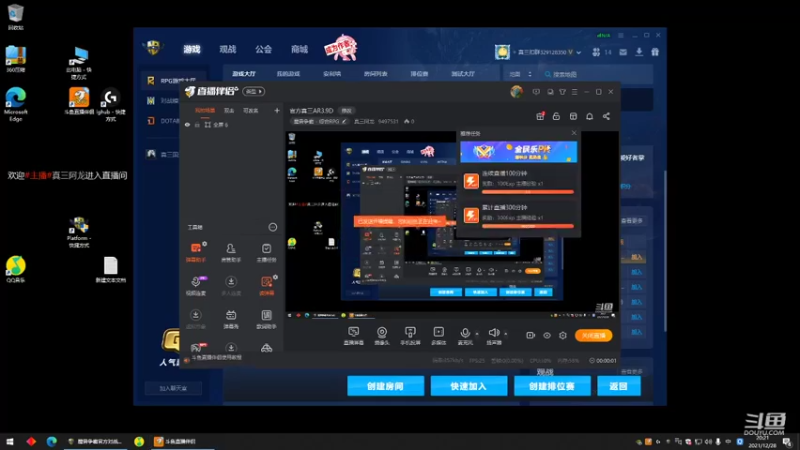Image resolution: width=800 pixels, height=450 pixels.
Task: Open the 主播任务 task icon in toolbox
Action: (x=266, y=252)
